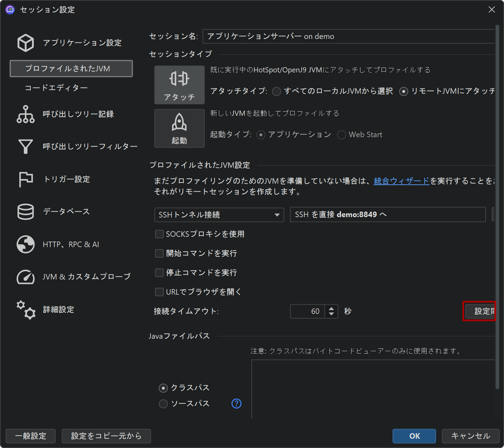
Task: Click the classpath help question icon
Action: [237, 404]
